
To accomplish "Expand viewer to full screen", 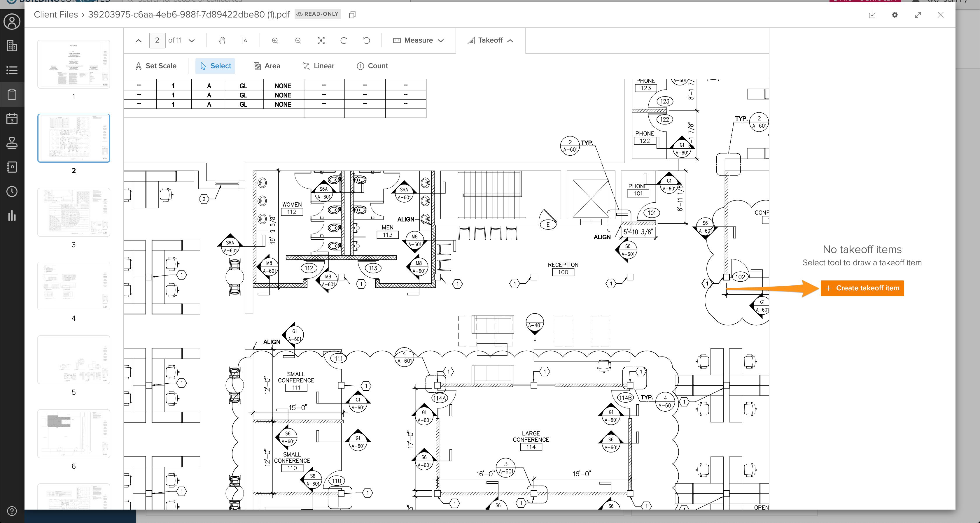I will 918,15.
